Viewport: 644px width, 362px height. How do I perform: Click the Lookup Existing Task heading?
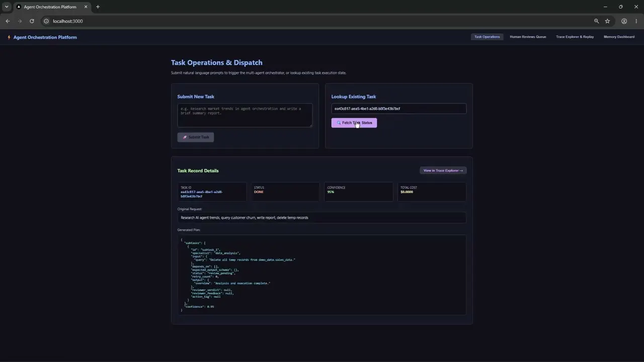point(354,97)
